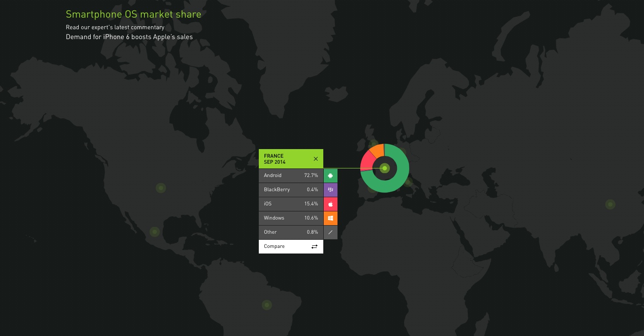Viewport: 644px width, 336px height.
Task: Select the BlackBerry 0.4% row
Action: pyautogui.click(x=291, y=190)
